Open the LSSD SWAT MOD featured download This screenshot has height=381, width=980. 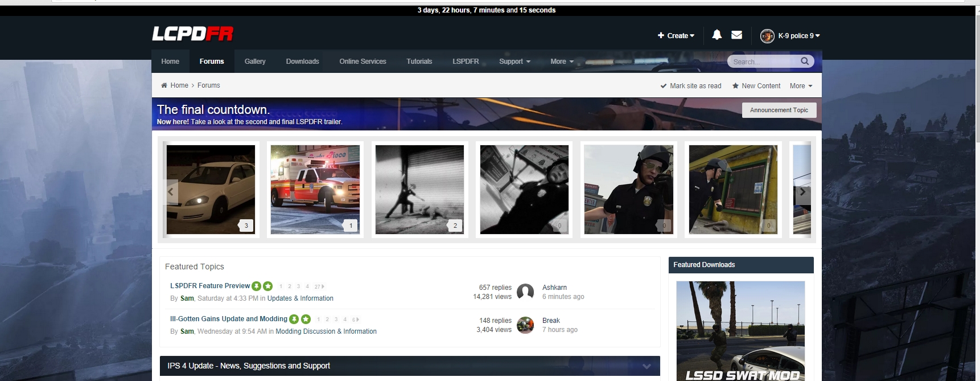pyautogui.click(x=740, y=331)
